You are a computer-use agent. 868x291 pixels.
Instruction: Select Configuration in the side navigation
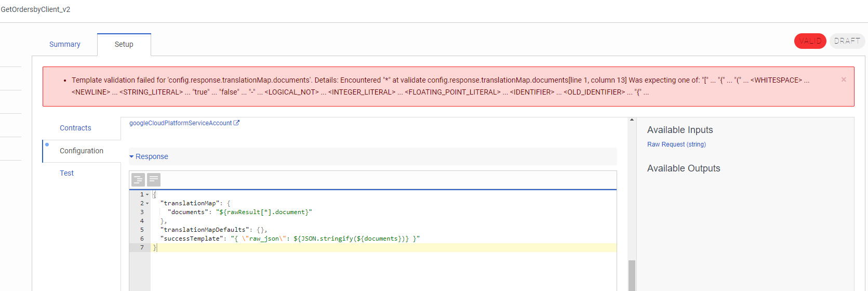(x=82, y=151)
